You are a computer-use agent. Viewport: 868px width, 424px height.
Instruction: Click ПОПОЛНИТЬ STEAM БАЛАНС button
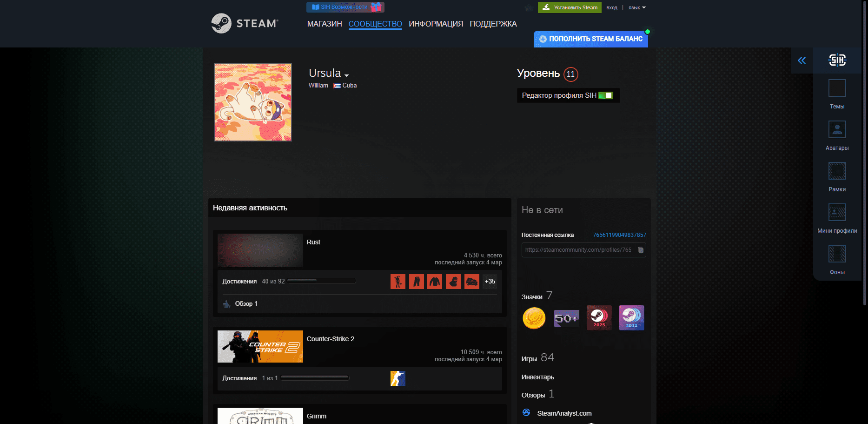pos(591,39)
